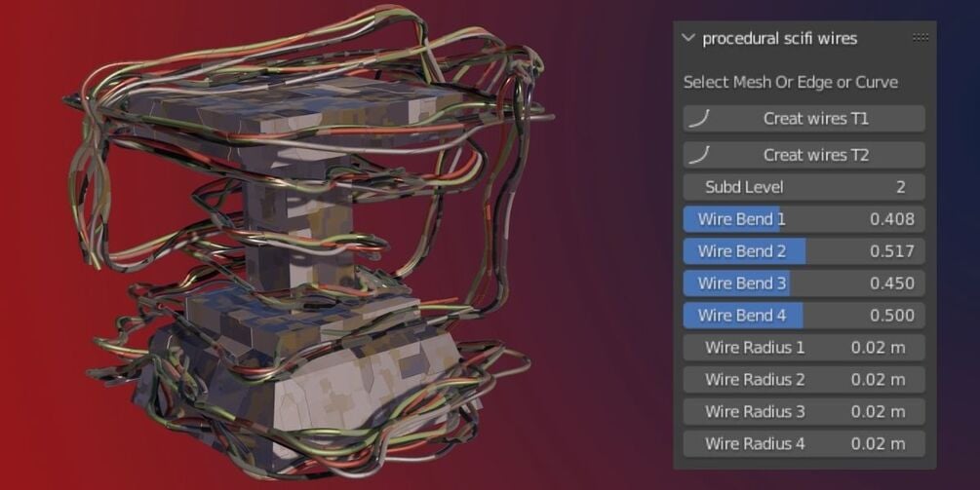Click the scifi wired model in viewport
This screenshot has width=980, height=490.
[x=306, y=244]
